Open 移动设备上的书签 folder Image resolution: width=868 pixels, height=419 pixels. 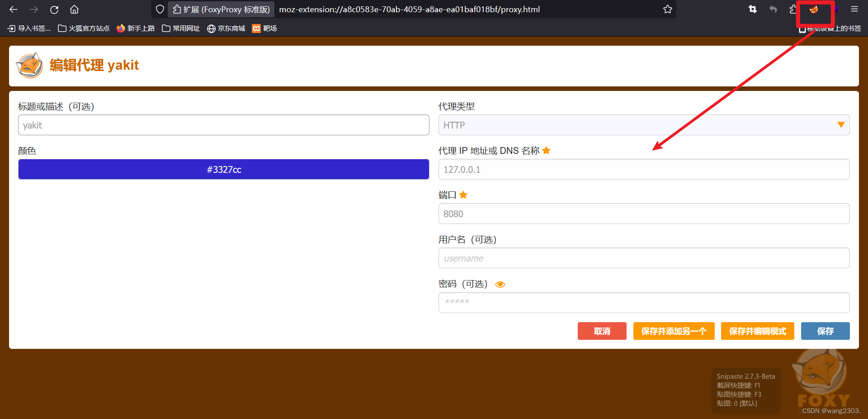[830, 29]
